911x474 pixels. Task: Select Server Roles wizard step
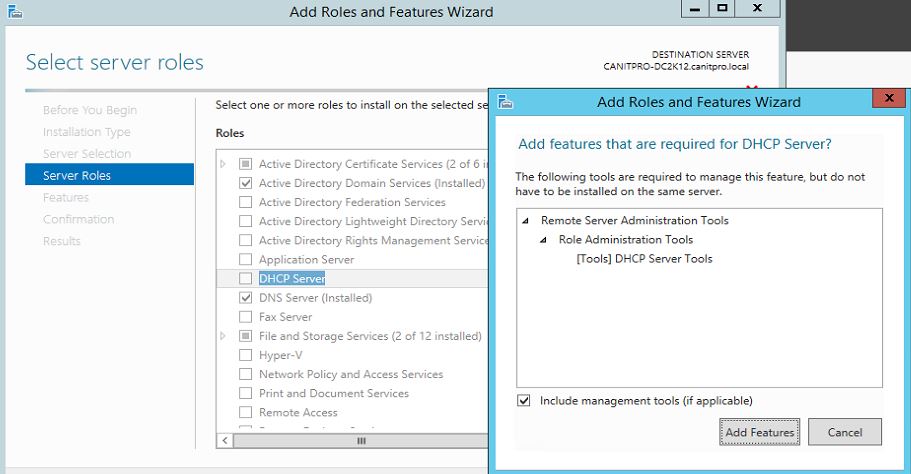(77, 176)
